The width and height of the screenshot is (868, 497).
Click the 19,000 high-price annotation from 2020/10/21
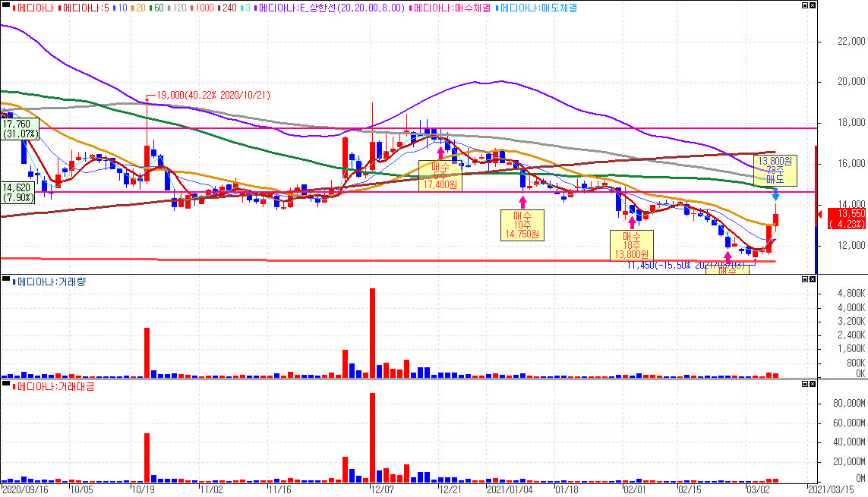coord(213,95)
